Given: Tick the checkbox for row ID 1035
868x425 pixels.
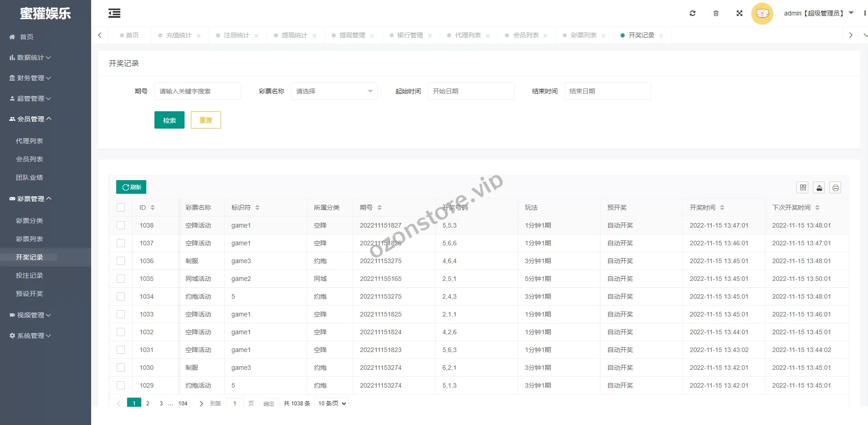Looking at the screenshot, I should (x=121, y=279).
